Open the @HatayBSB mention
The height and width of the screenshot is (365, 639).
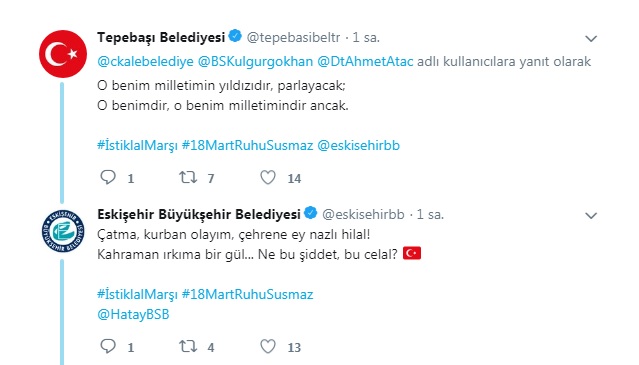pyautogui.click(x=133, y=314)
